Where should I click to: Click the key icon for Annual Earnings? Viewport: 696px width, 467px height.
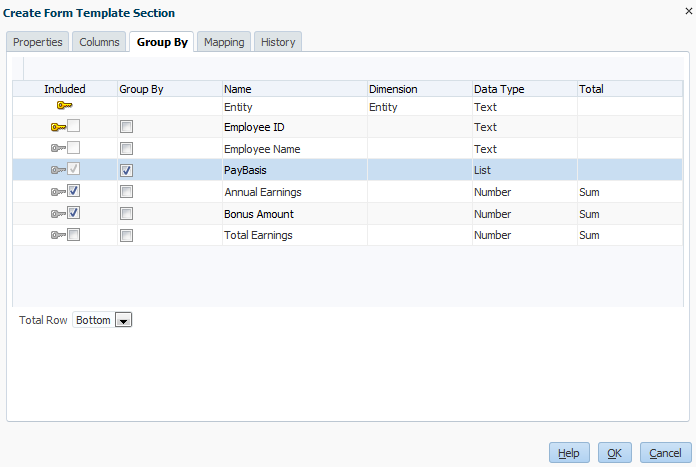58,192
